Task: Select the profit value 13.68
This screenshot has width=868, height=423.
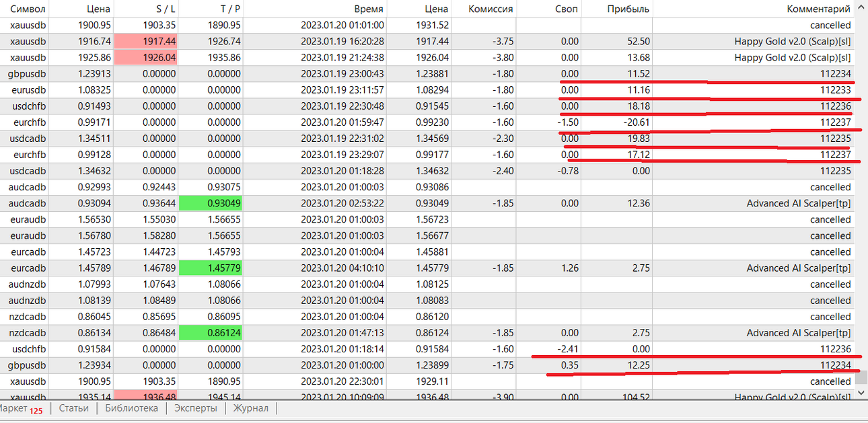Action: point(638,58)
